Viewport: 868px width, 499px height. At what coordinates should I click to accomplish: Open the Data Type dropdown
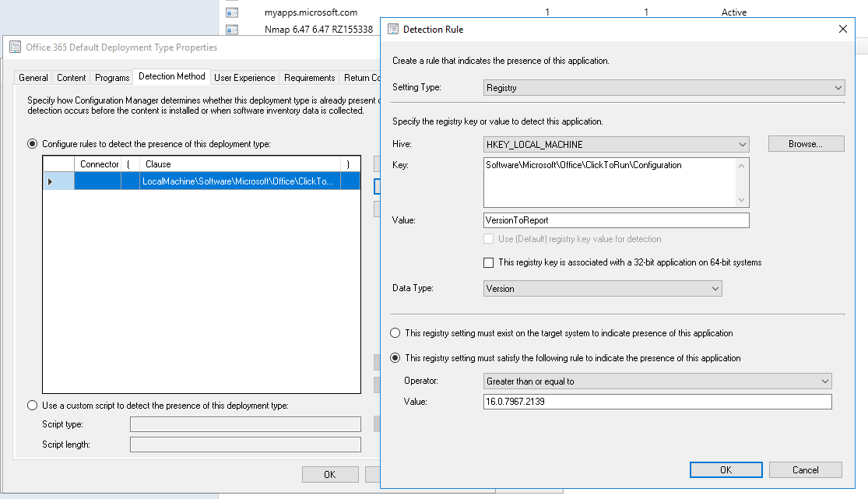click(603, 289)
